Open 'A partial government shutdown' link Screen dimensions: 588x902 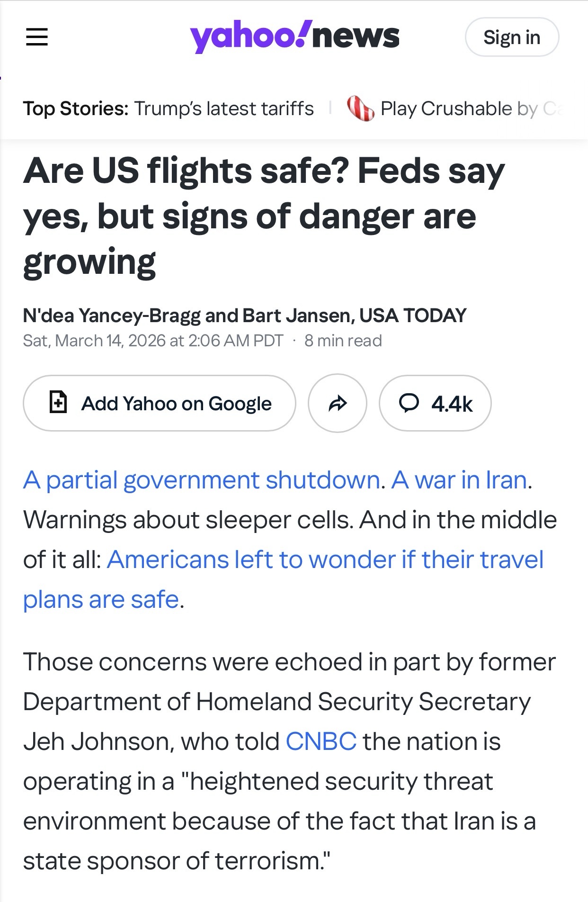pos(202,480)
